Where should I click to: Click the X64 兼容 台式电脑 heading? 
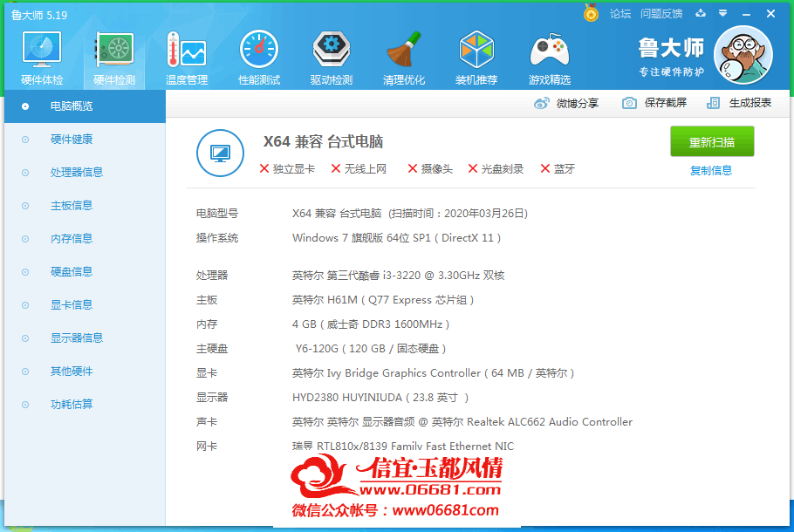(x=323, y=142)
